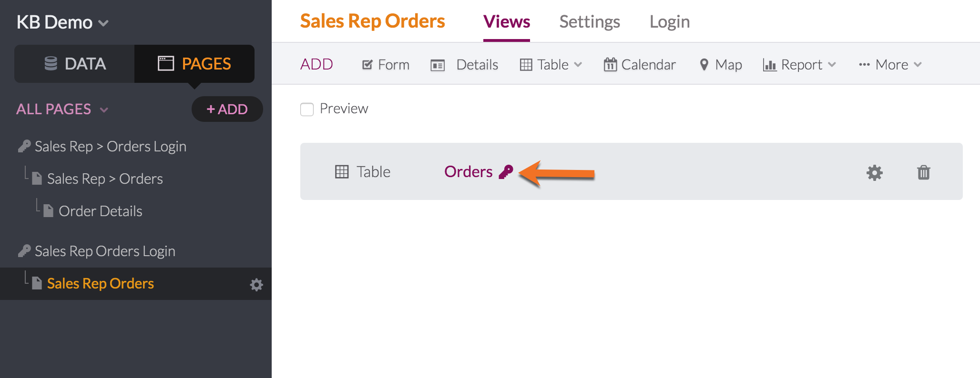Open Orders table view settings gear
This screenshot has height=378, width=980.
point(874,172)
